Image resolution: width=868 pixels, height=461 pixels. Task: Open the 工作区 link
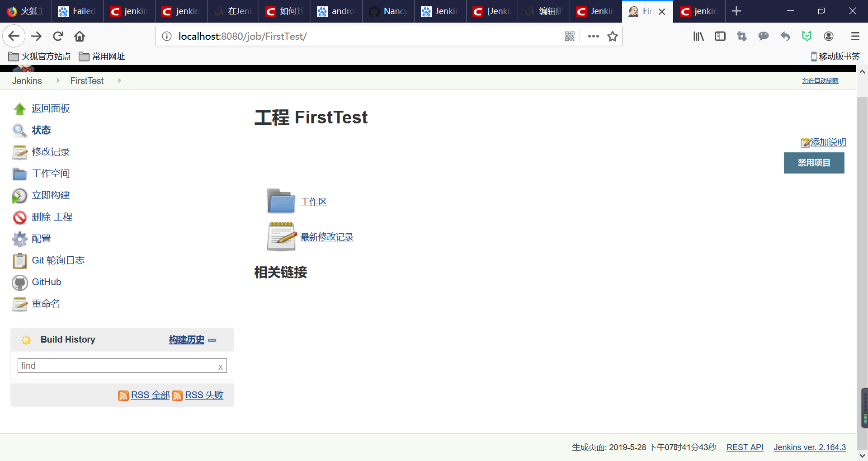(313, 202)
